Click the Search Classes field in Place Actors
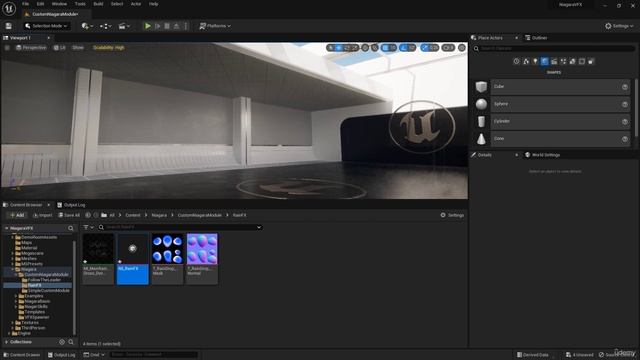The image size is (640, 360). pos(557,48)
